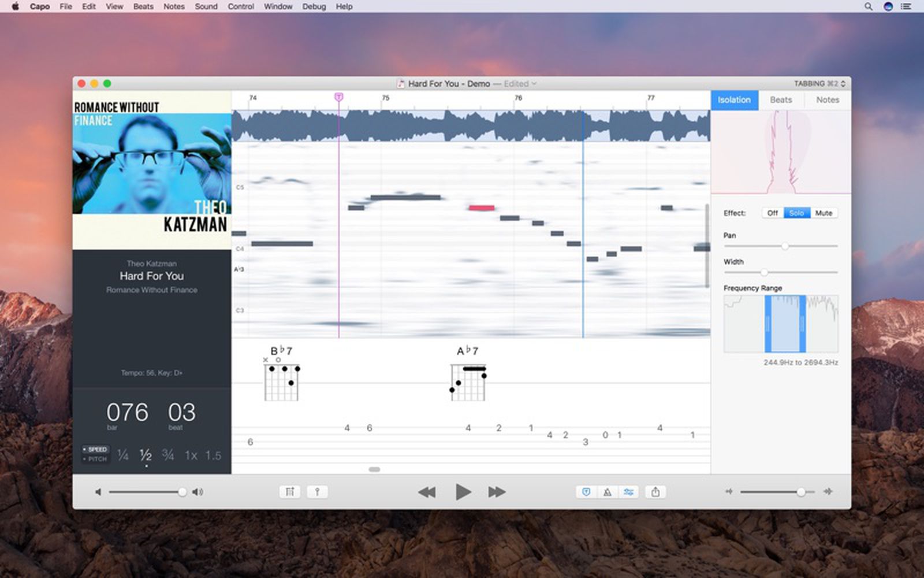Image resolution: width=924 pixels, height=578 pixels.
Task: Switch to the Beats tab
Action: (x=781, y=99)
